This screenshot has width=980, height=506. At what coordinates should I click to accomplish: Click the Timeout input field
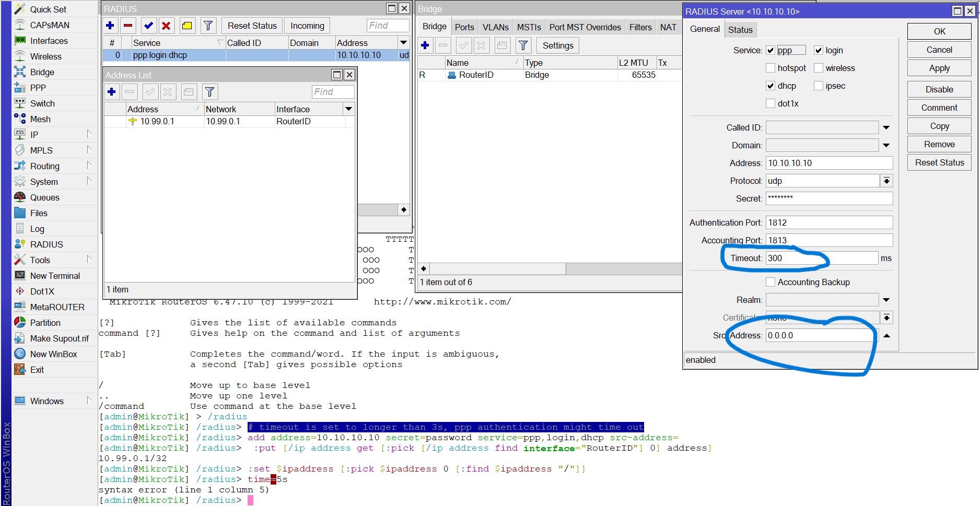[x=822, y=258]
